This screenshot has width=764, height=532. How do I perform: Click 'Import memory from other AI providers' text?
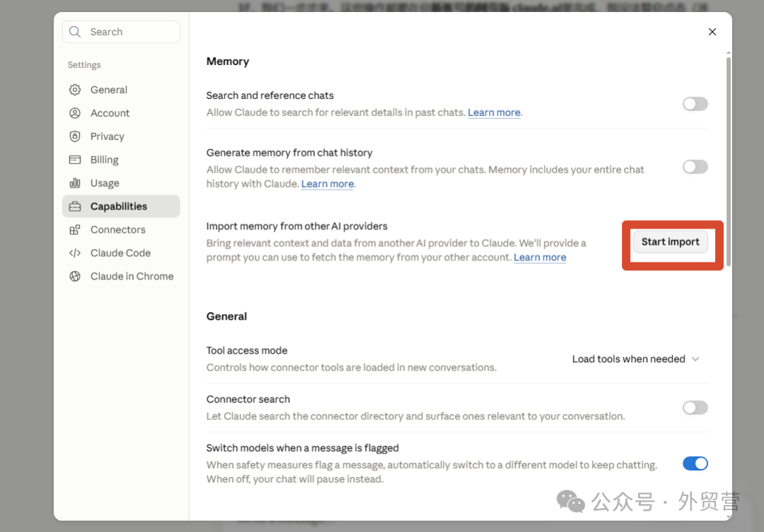(296, 226)
